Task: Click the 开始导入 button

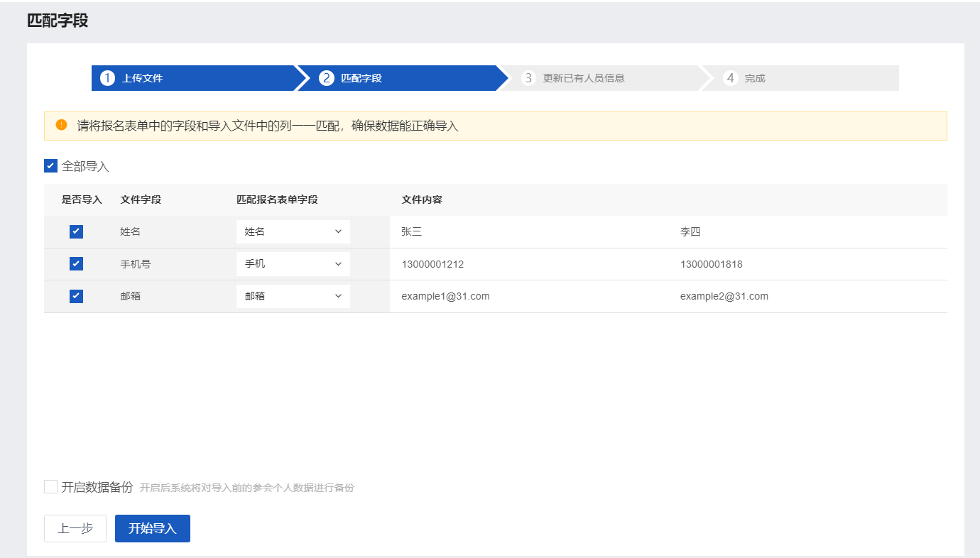Action: click(153, 528)
